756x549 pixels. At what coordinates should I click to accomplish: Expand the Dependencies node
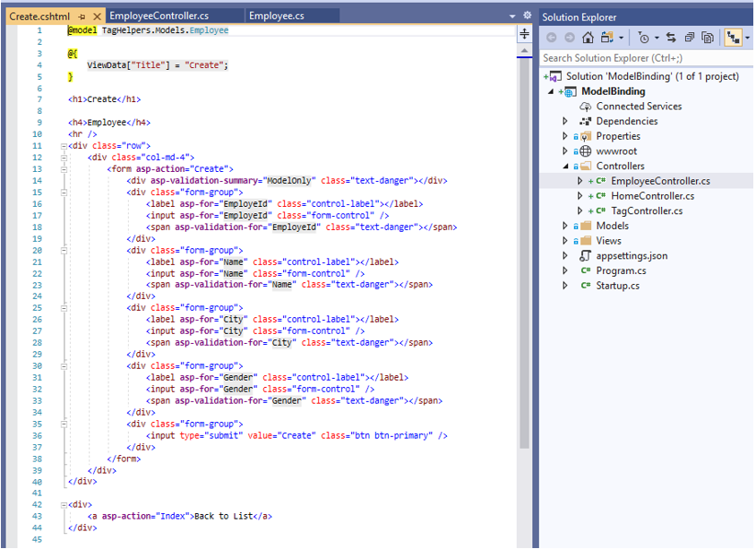pyautogui.click(x=565, y=122)
